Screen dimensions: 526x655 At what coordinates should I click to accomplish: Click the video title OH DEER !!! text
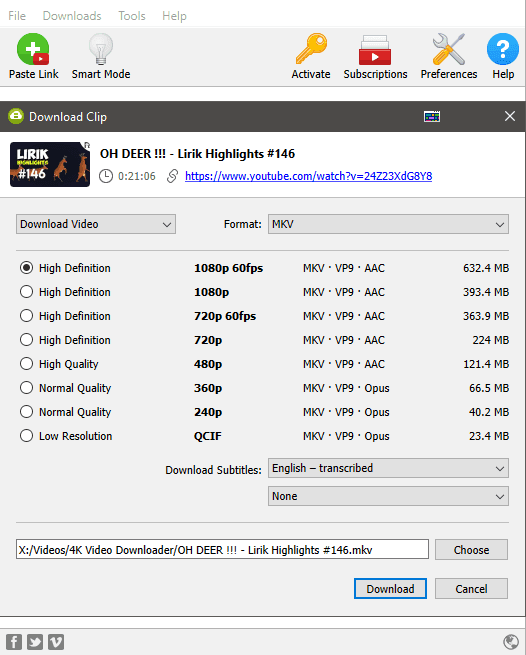tap(197, 154)
